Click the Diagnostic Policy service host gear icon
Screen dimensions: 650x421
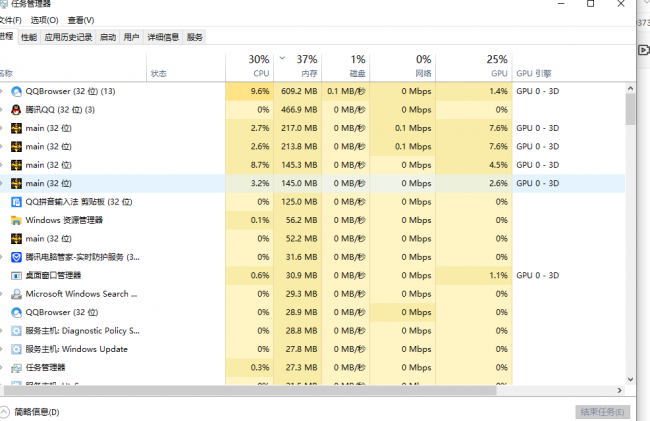point(16,331)
